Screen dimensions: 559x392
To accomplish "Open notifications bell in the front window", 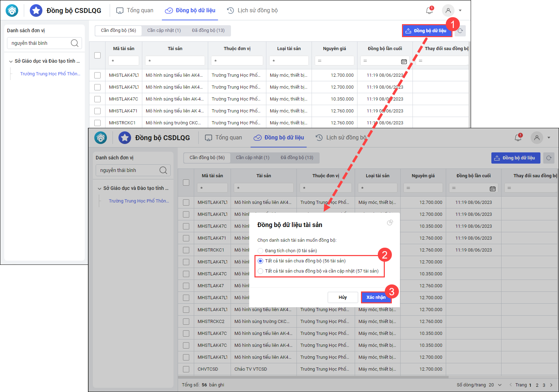I will click(518, 138).
